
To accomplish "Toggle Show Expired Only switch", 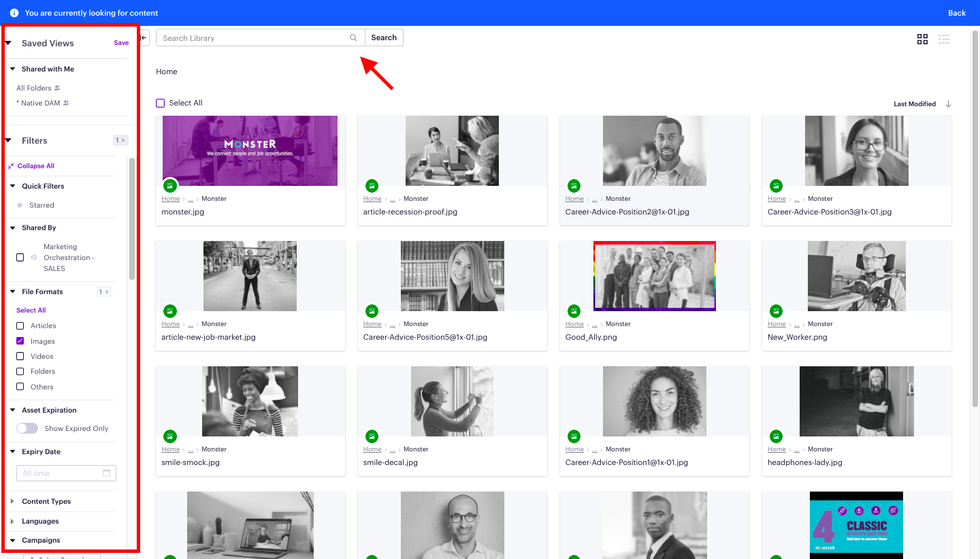I will tap(27, 428).
